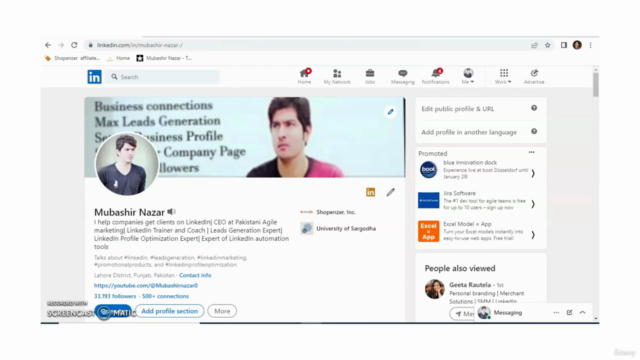This screenshot has width=640, height=360.
Task: Open Geeta Rautela's profile
Action: 470,285
